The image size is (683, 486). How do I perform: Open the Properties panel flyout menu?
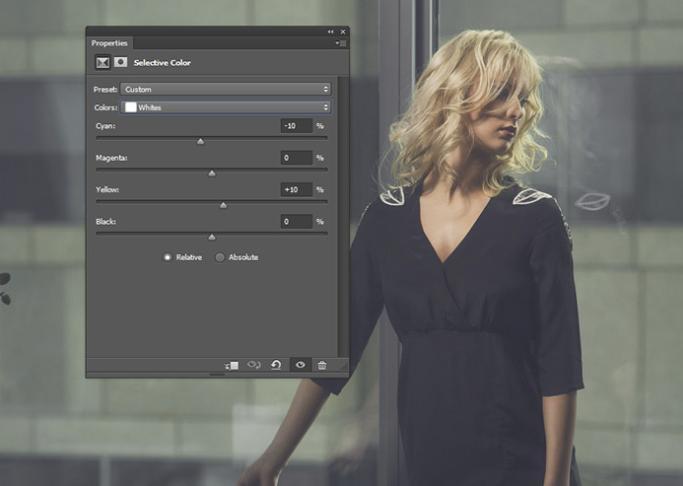point(341,43)
